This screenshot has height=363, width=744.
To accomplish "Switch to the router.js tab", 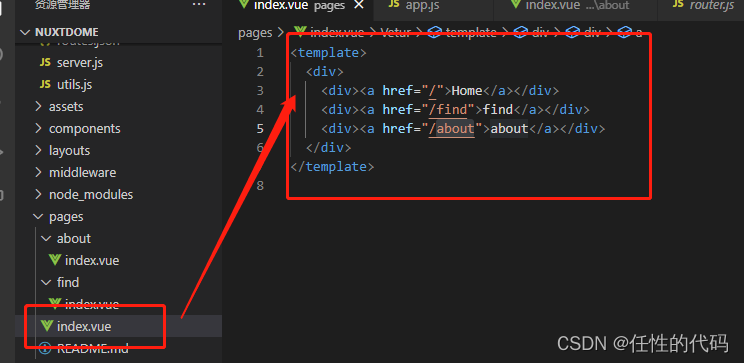I will pos(712,5).
